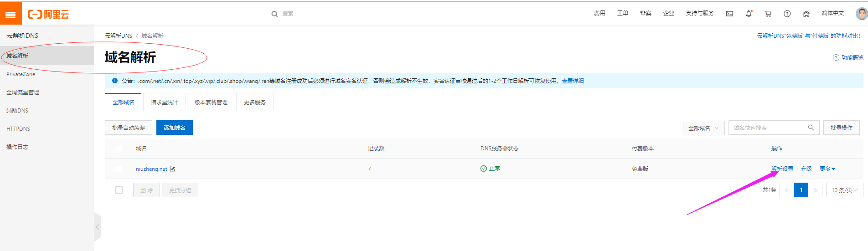Screen dimensions: 868x251
Task: Go to the next page arrow
Action: point(815,190)
